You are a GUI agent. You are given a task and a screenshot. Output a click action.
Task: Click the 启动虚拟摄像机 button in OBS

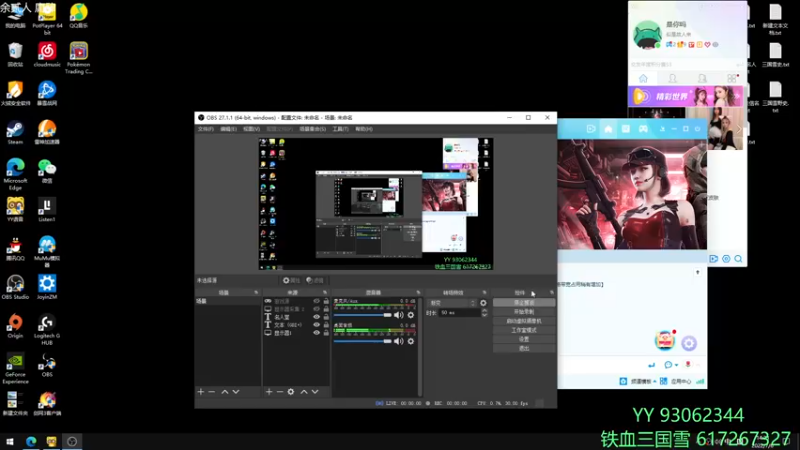524,321
